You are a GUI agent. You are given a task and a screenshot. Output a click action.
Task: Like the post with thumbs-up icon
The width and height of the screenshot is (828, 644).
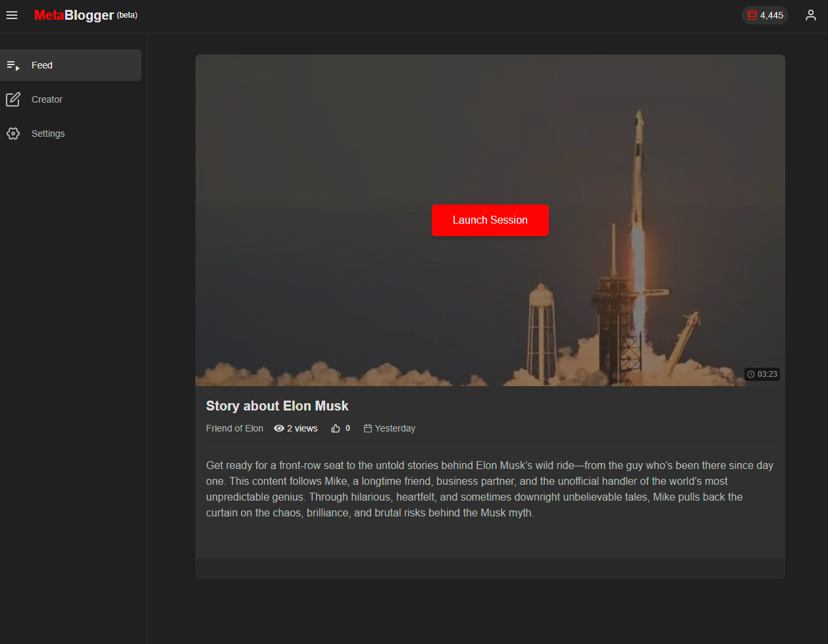(336, 428)
